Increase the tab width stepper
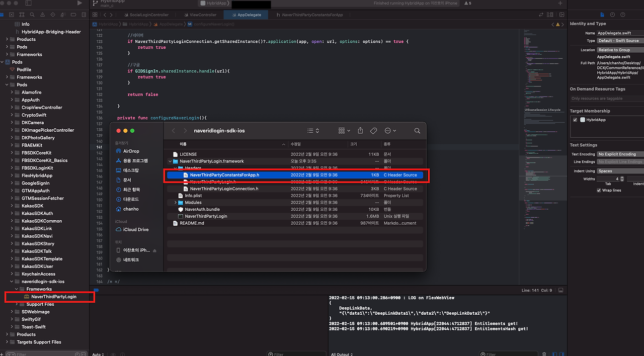The height and width of the screenshot is (356, 644). tap(622, 177)
